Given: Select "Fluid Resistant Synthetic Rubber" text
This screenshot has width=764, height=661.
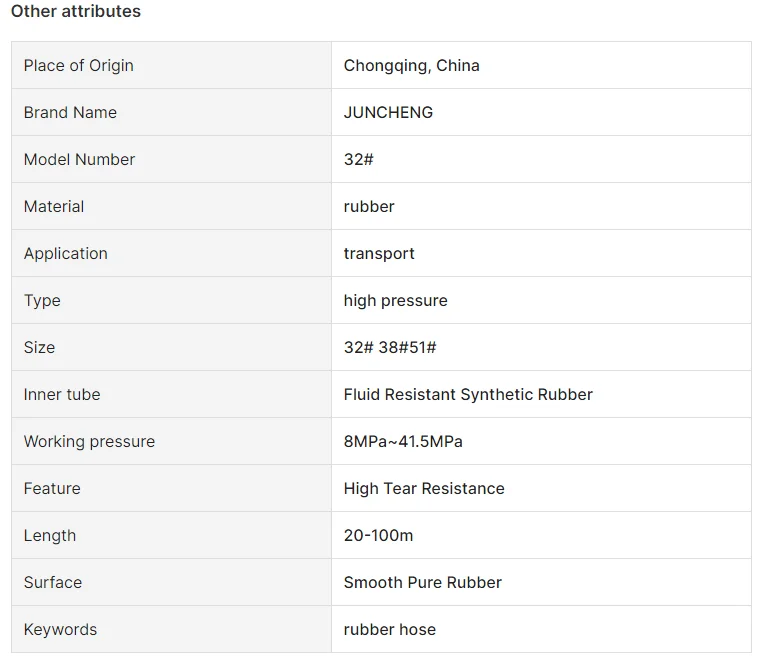Looking at the screenshot, I should 468,395.
